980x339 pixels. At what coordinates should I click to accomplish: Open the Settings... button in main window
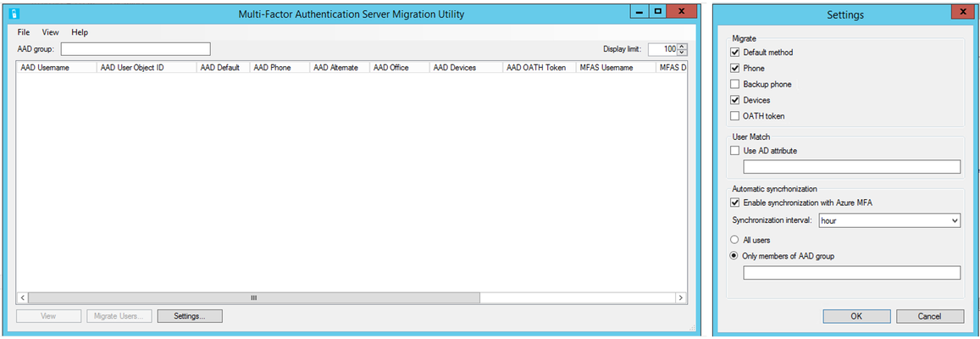pyautogui.click(x=190, y=316)
